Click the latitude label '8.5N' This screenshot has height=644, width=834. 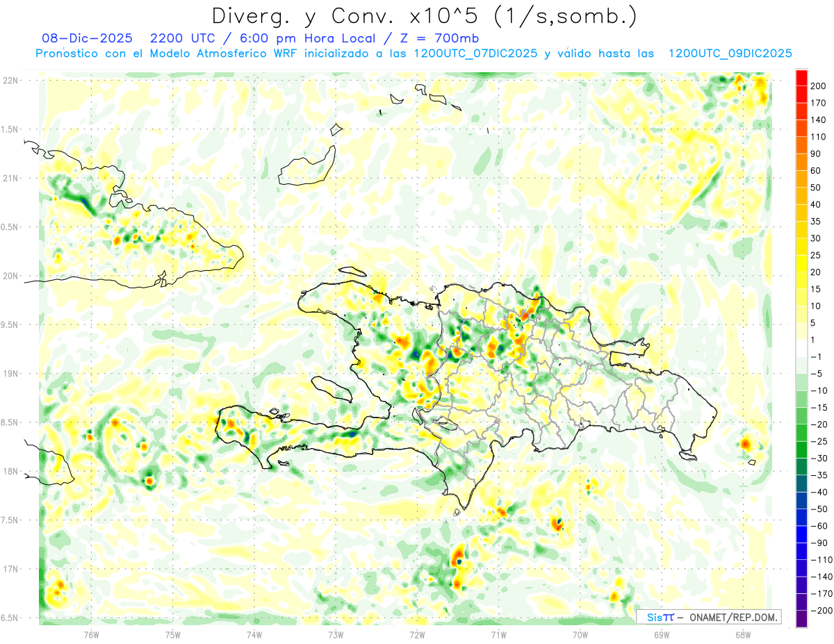pos(10,422)
